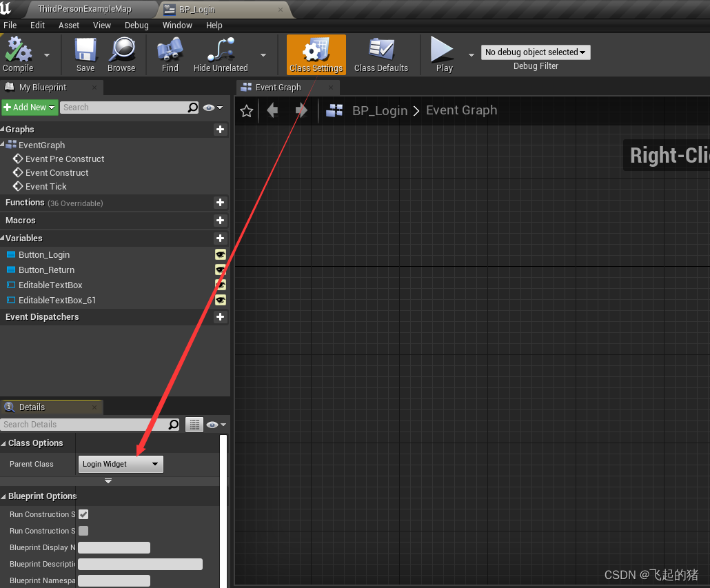This screenshot has height=588, width=710.
Task: Enable Run Construction Script checkbox
Action: pyautogui.click(x=83, y=514)
